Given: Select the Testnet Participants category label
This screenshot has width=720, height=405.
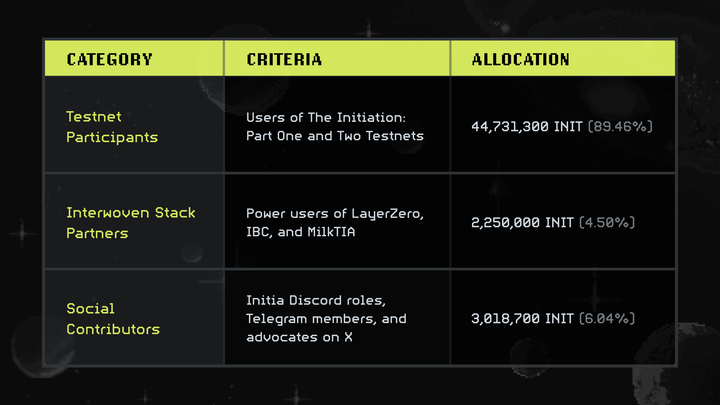Looking at the screenshot, I should point(112,127).
